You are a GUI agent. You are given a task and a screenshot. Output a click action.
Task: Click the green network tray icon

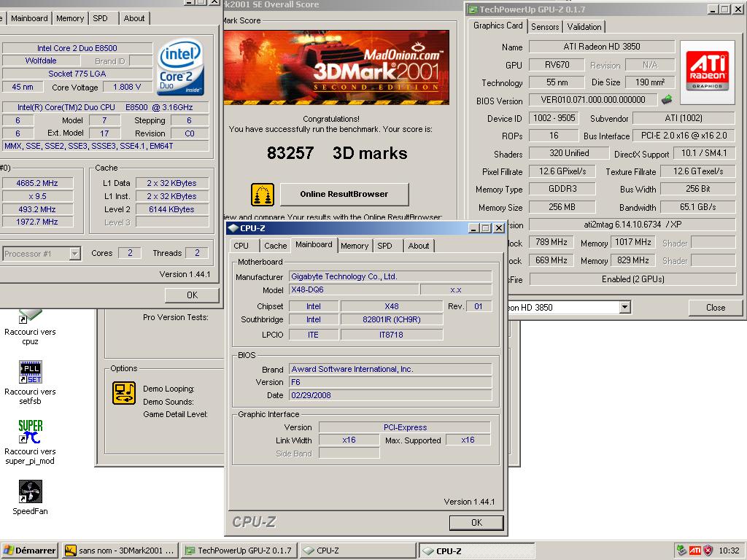[x=682, y=551]
